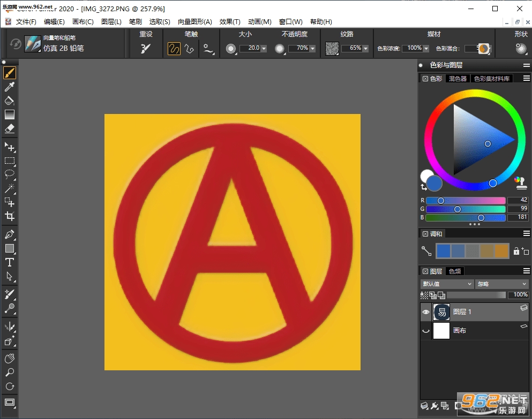Toggle 画布 layer visibility
This screenshot has height=419, width=532.
(x=426, y=331)
